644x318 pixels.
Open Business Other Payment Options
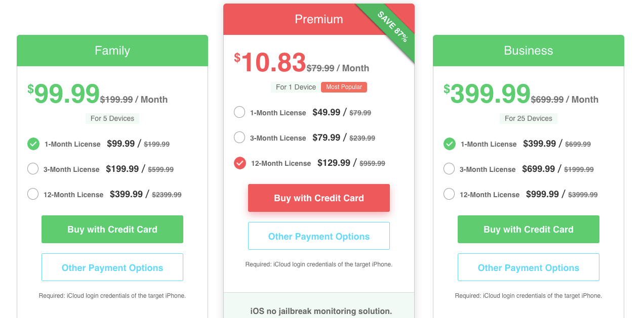529,267
